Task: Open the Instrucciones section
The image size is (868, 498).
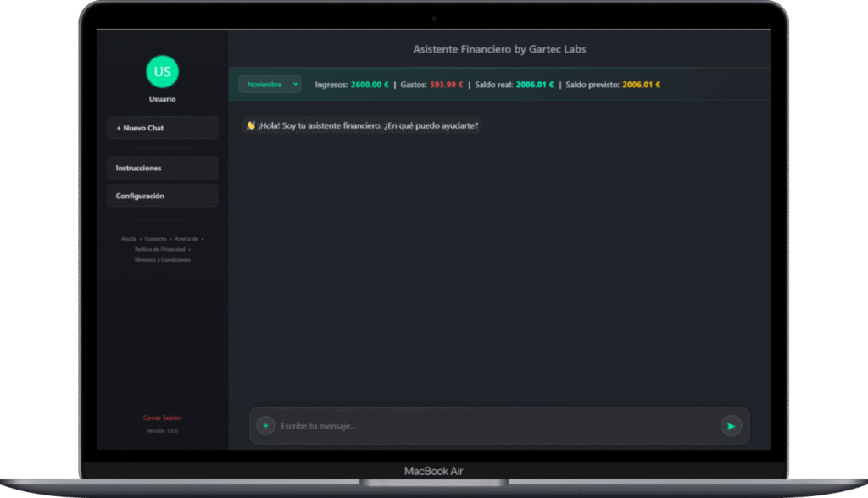Action: (x=162, y=168)
